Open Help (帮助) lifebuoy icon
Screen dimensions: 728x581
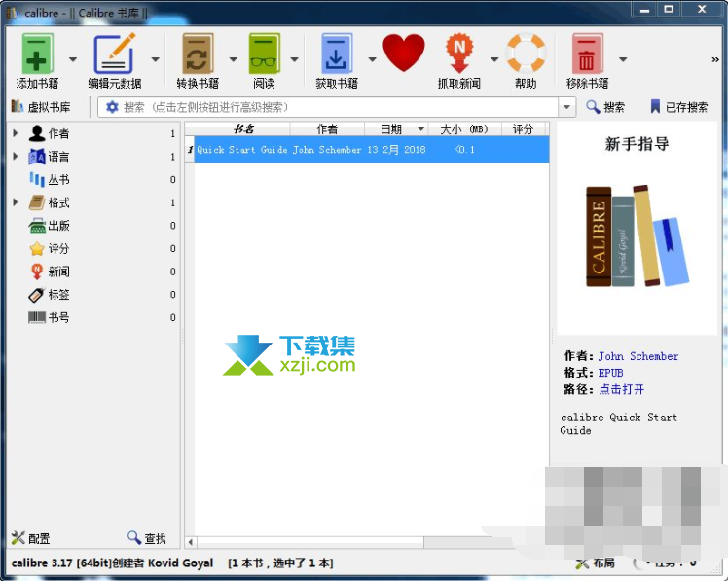(x=526, y=60)
